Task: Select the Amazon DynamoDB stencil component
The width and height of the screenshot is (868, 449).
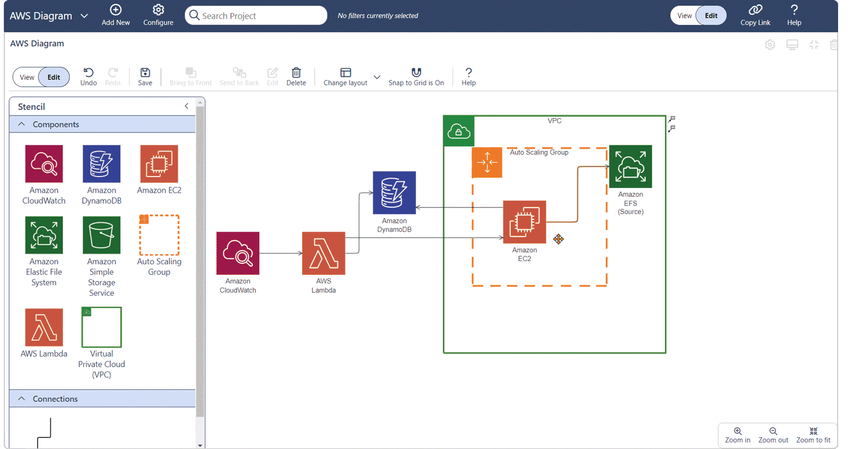Action: coord(101,164)
